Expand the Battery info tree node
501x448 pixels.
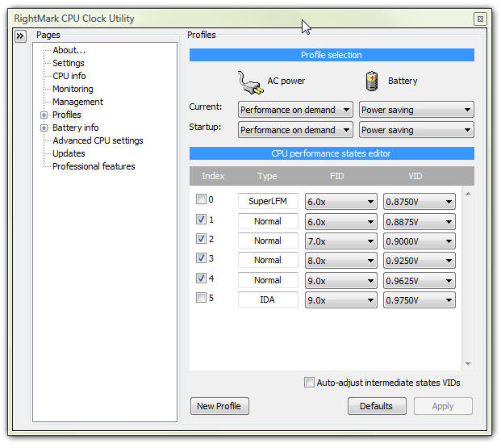[44, 128]
